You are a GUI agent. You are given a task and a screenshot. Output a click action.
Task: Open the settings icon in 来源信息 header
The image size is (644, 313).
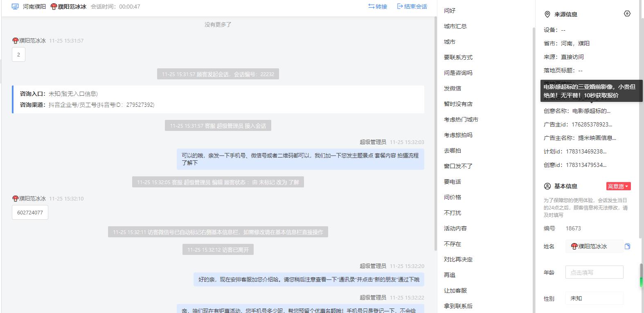[x=627, y=14]
